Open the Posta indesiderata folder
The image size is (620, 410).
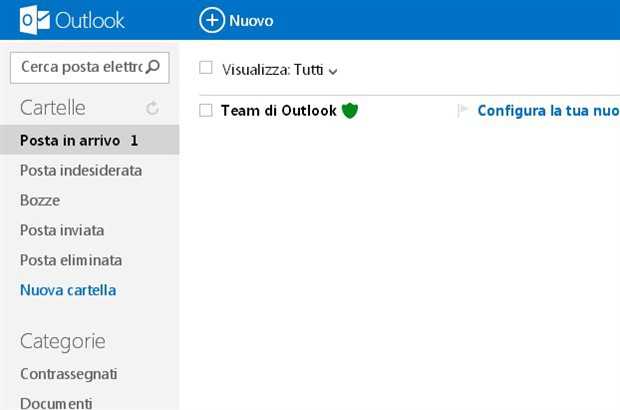pos(81,170)
